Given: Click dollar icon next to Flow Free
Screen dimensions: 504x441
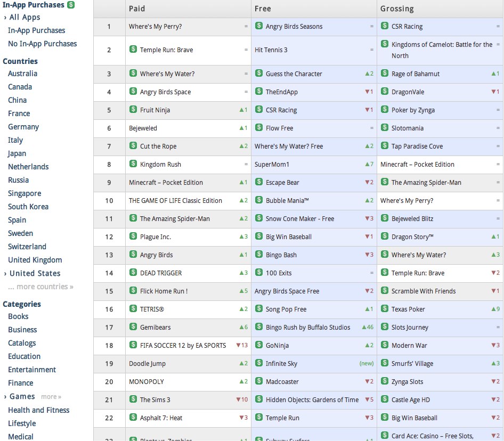Looking at the screenshot, I should (x=259, y=127).
